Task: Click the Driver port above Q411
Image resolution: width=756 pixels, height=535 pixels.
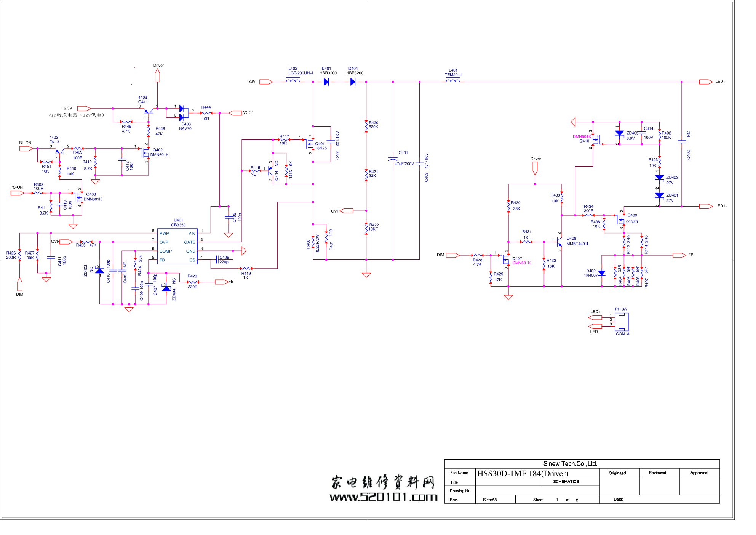Action: (157, 75)
